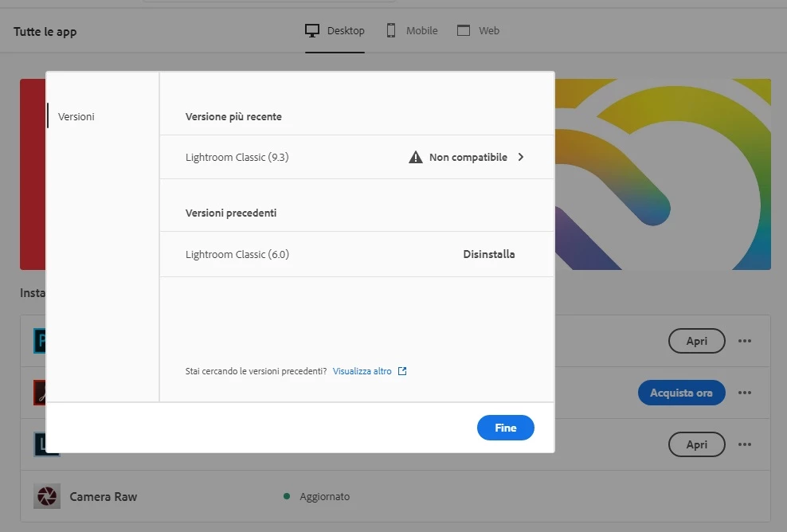
Task: Expand Non compatibile details chevron
Action: [521, 157]
